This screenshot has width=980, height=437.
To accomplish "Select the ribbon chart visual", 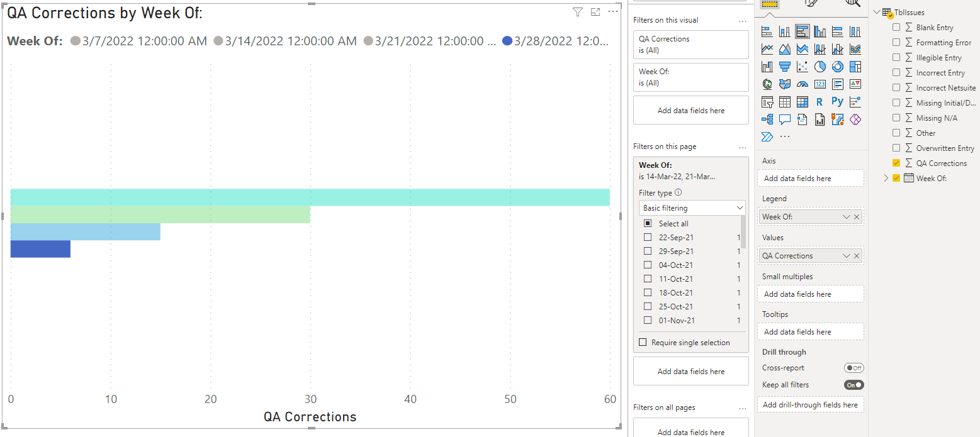I will 855,49.
